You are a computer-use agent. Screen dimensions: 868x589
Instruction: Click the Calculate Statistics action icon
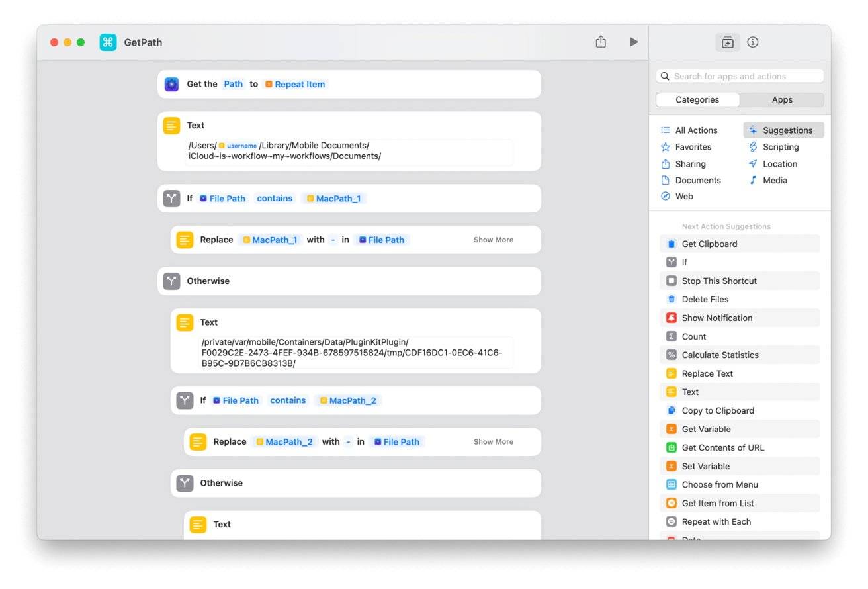pos(672,355)
